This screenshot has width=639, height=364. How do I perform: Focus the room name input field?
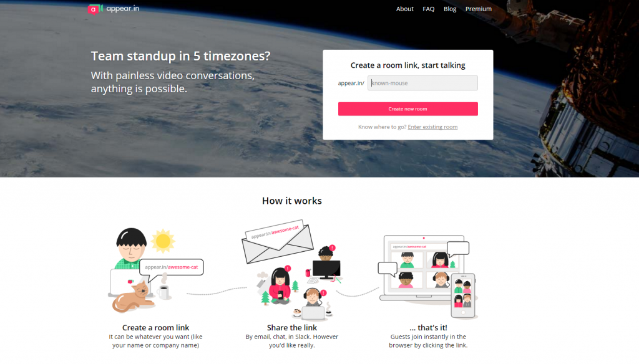click(x=422, y=83)
